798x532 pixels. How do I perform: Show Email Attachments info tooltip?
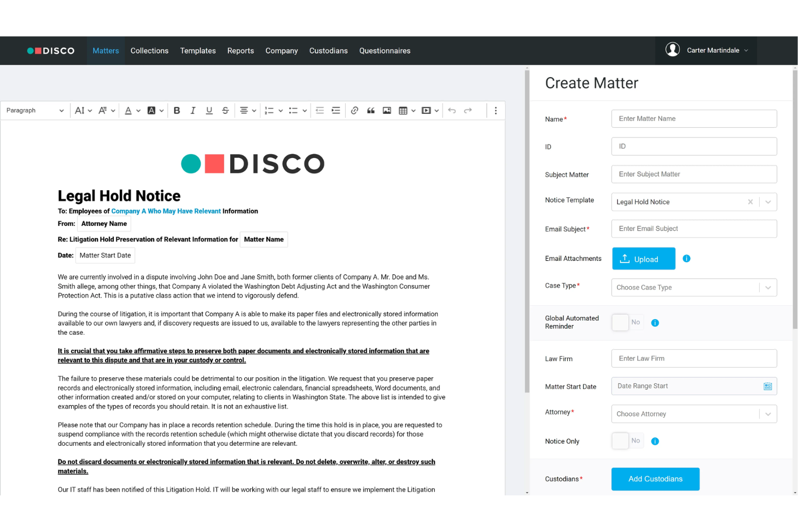pyautogui.click(x=686, y=259)
